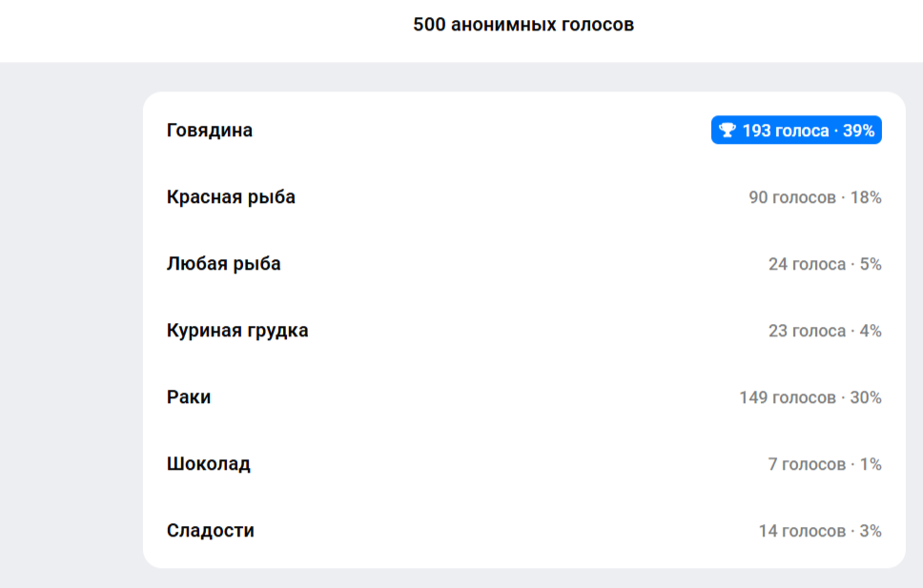
Task: Click the '14 голосов · 3%' result
Action: (x=820, y=531)
